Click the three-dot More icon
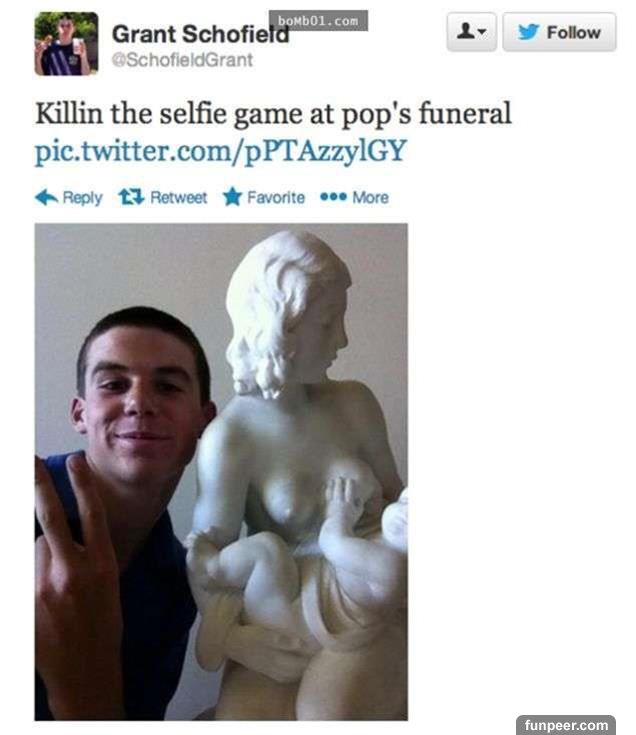The width and height of the screenshot is (636, 735). click(x=333, y=197)
